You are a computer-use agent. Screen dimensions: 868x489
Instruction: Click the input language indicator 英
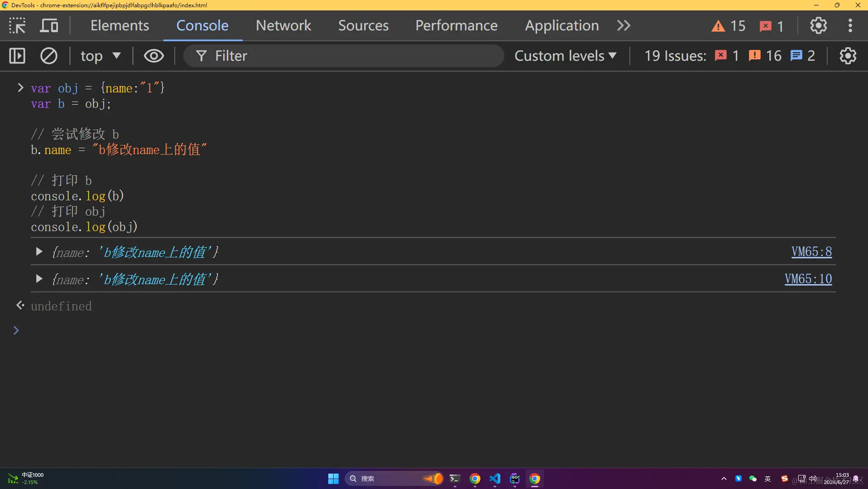pos(767,479)
